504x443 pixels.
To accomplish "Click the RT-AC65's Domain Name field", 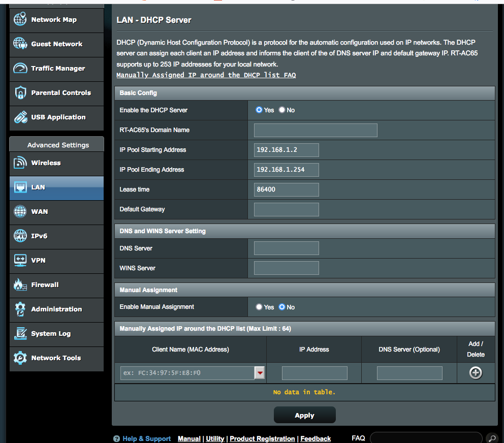I will [316, 130].
